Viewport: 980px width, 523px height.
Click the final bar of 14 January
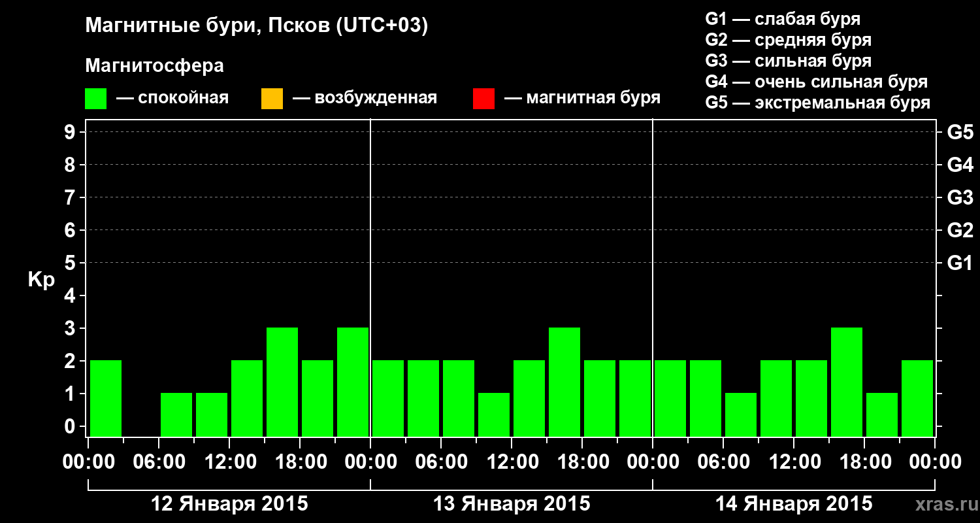[917, 398]
